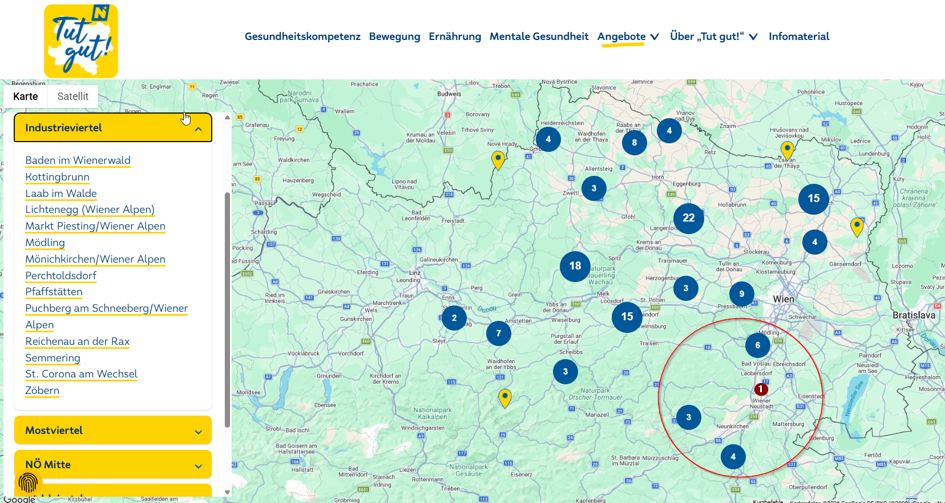
Task: Click the cluster marker labeled 7
Action: coord(498,333)
